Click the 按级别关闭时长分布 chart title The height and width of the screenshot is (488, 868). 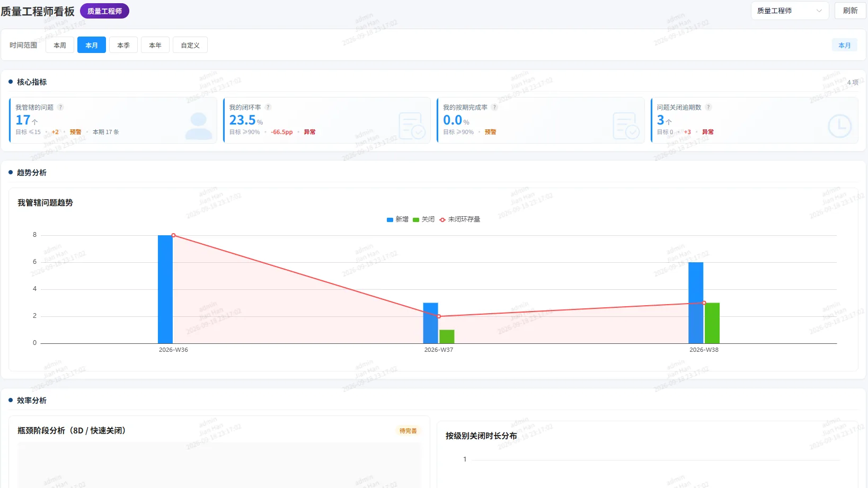pos(481,436)
